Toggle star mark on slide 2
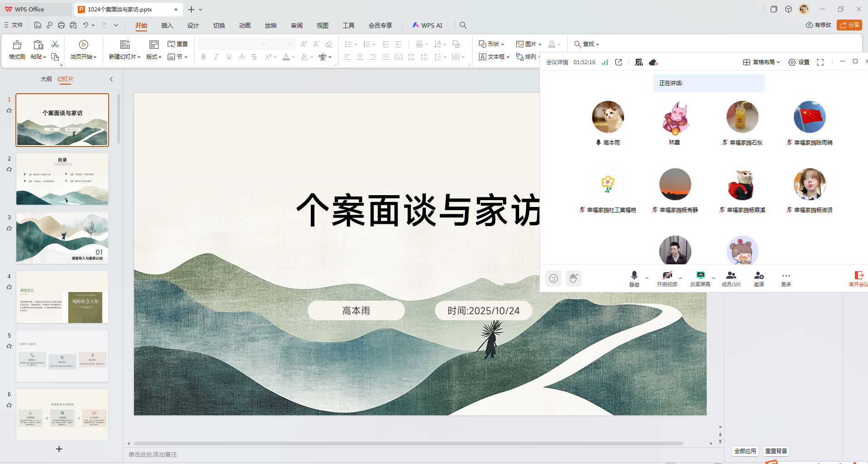 (x=9, y=169)
